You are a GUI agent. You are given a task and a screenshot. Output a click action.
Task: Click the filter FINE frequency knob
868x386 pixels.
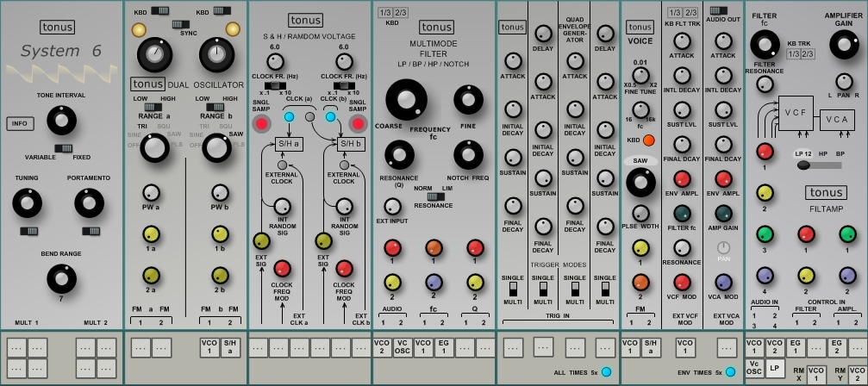pyautogui.click(x=468, y=100)
